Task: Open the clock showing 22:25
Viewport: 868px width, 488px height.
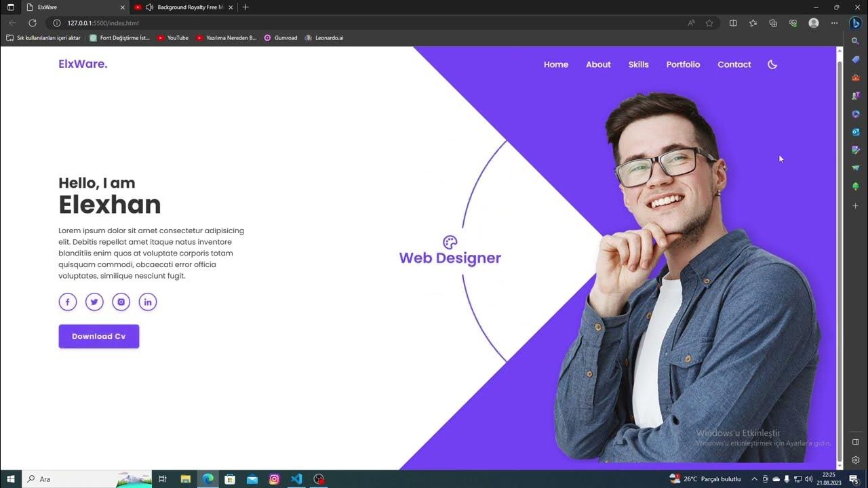Action: point(829,479)
